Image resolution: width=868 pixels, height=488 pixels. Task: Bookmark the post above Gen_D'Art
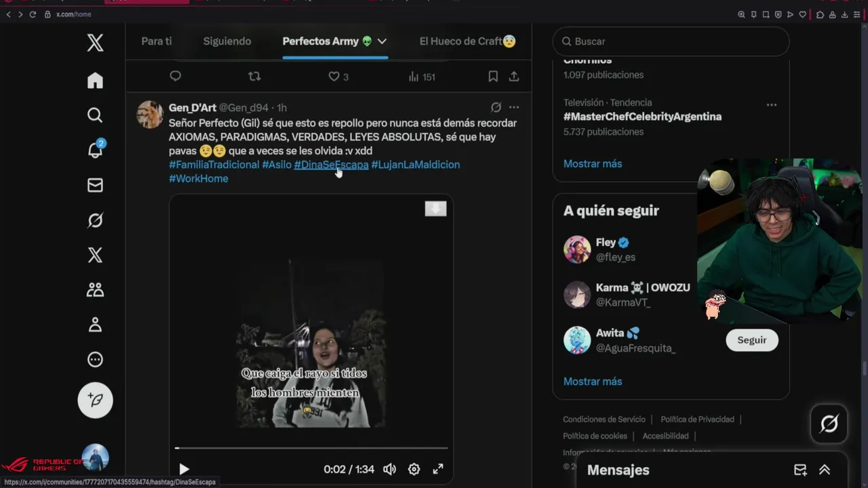(493, 77)
